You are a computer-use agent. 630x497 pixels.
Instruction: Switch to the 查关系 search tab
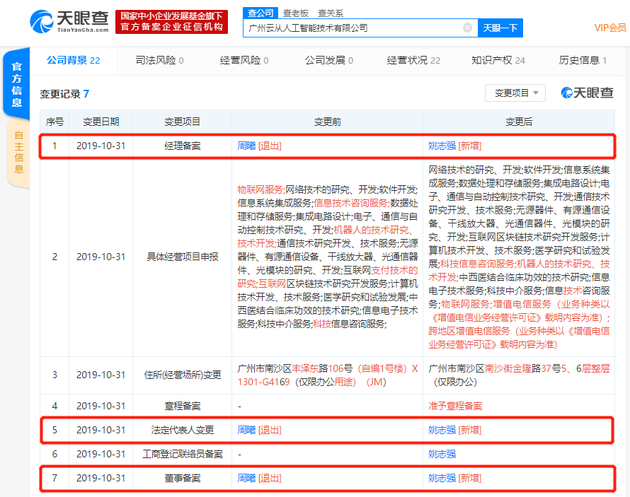pos(330,13)
